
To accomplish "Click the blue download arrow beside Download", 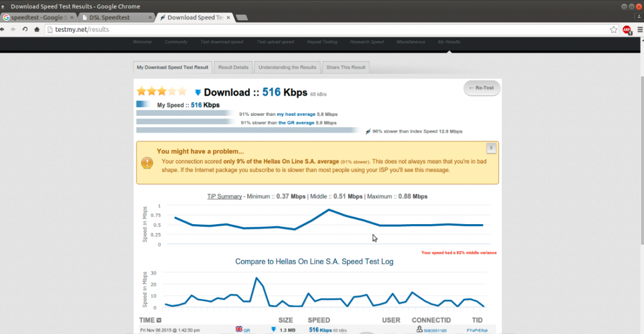I will pyautogui.click(x=198, y=93).
